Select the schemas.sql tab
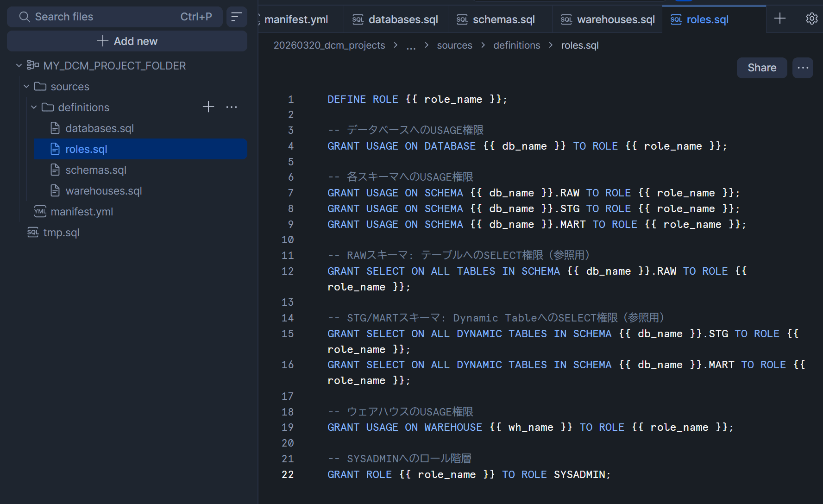This screenshot has height=504, width=823. 496,19
